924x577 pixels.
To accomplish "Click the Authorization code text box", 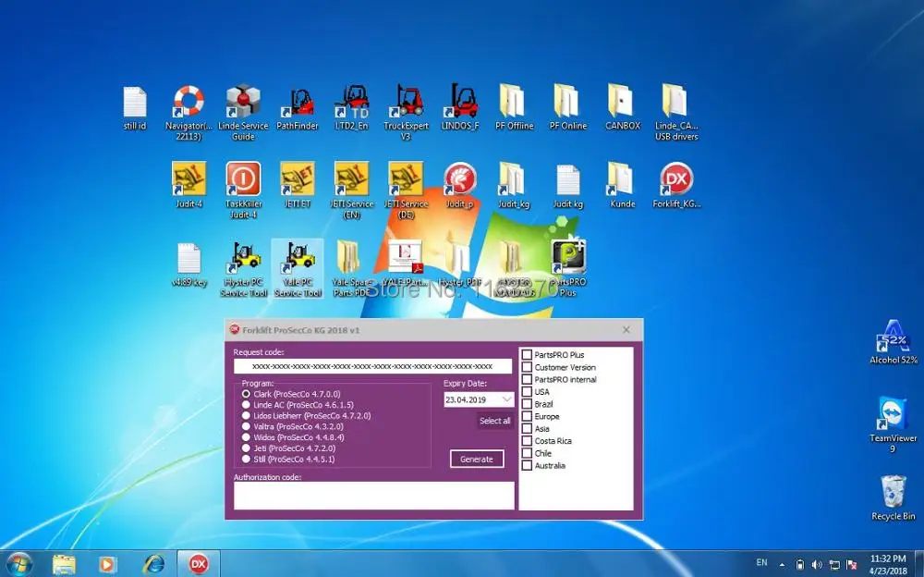I will coord(373,496).
